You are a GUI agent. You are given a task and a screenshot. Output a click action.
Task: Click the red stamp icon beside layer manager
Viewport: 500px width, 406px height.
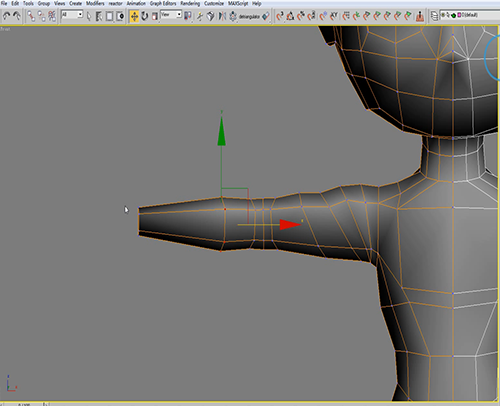pyautogui.click(x=420, y=16)
